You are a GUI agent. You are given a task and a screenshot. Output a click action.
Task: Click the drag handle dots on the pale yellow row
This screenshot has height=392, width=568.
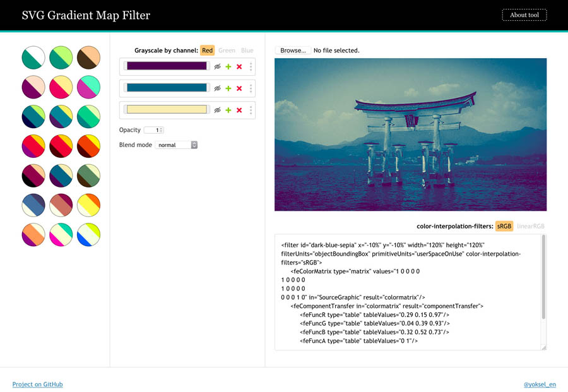[x=251, y=110]
